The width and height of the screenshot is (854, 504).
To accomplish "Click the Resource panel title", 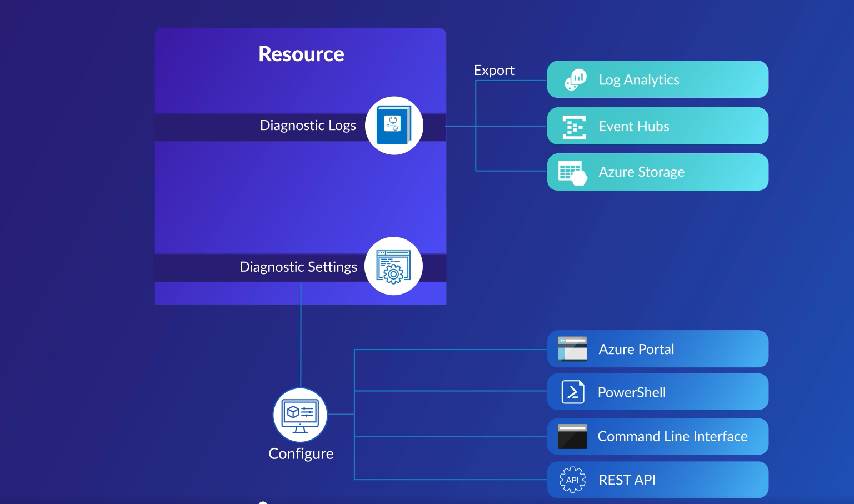I will (301, 53).
